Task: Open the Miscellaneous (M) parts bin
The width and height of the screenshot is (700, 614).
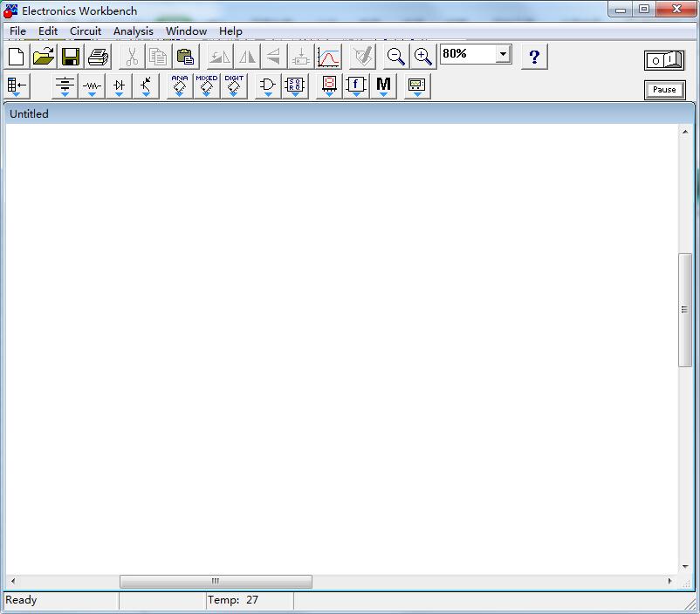Action: (383, 86)
